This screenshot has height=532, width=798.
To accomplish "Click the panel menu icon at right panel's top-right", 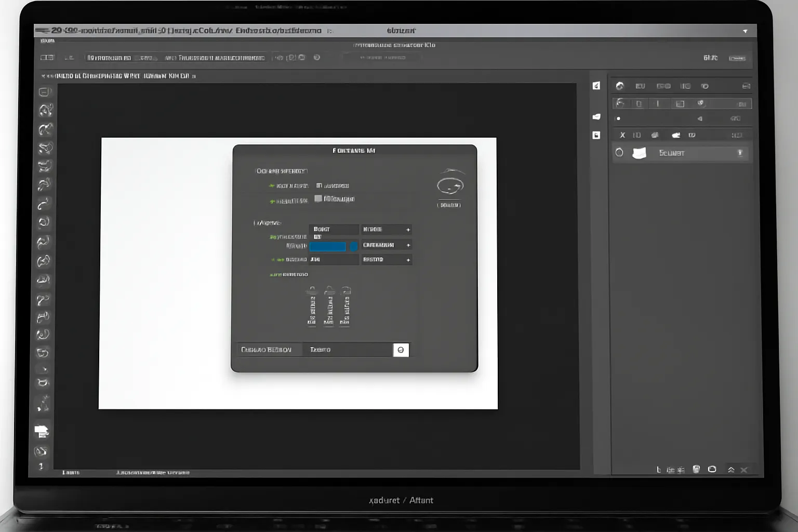I will point(746,86).
